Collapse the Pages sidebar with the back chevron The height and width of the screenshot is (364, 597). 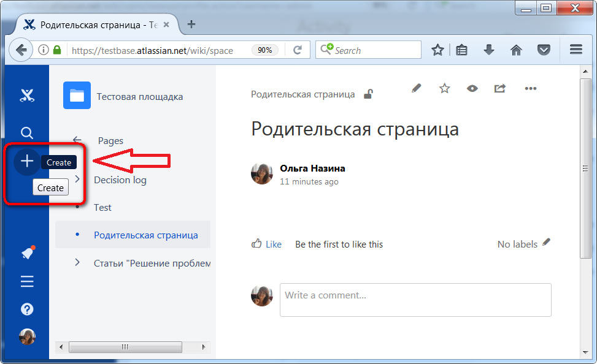pyautogui.click(x=75, y=140)
